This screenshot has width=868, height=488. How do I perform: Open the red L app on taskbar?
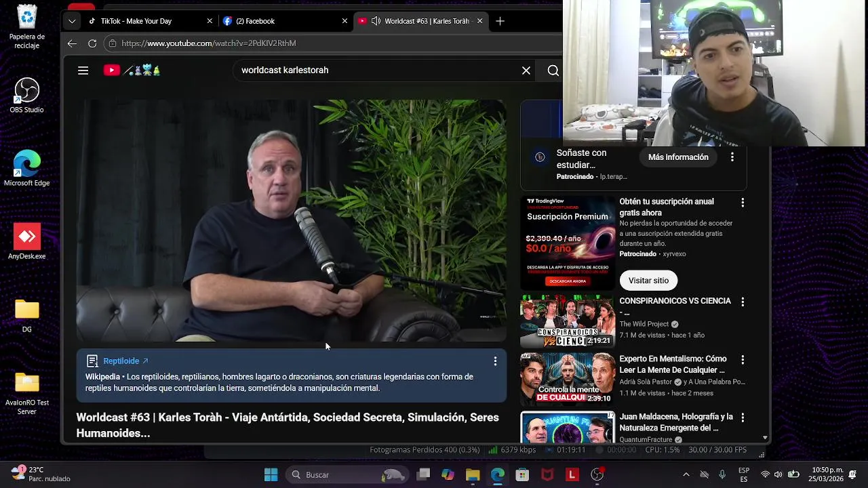point(572,474)
